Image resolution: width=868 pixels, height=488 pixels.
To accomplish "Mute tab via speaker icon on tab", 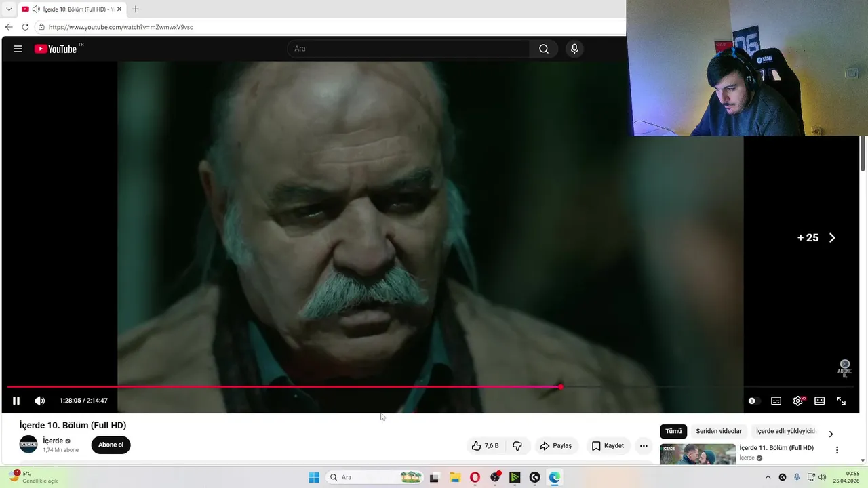I will click(x=36, y=9).
